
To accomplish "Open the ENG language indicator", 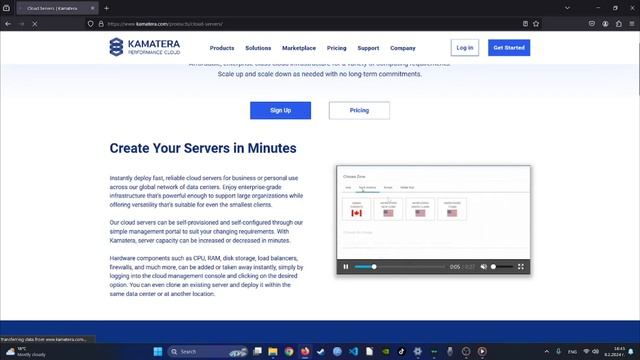I will coord(573,352).
